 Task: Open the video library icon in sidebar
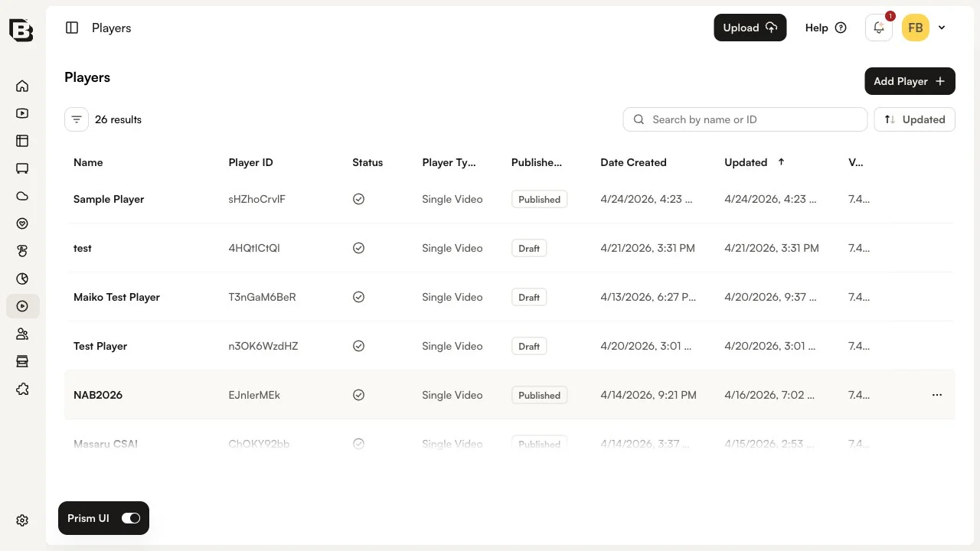22,113
